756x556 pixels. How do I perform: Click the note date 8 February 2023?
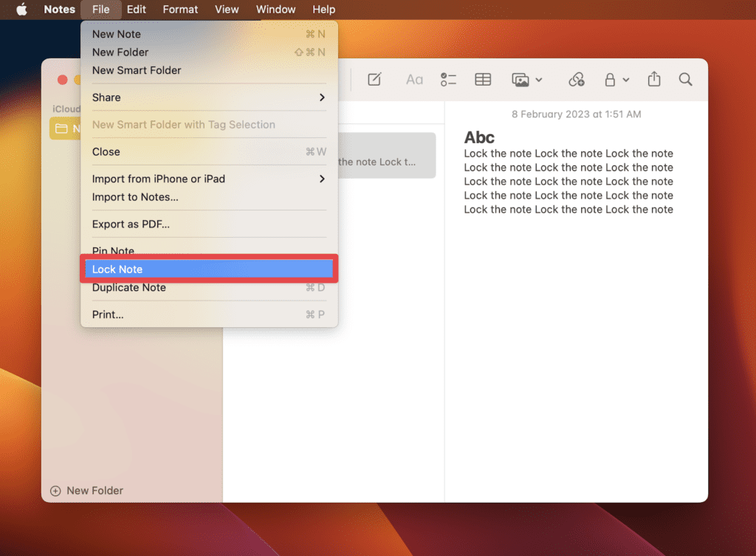pyautogui.click(x=576, y=114)
